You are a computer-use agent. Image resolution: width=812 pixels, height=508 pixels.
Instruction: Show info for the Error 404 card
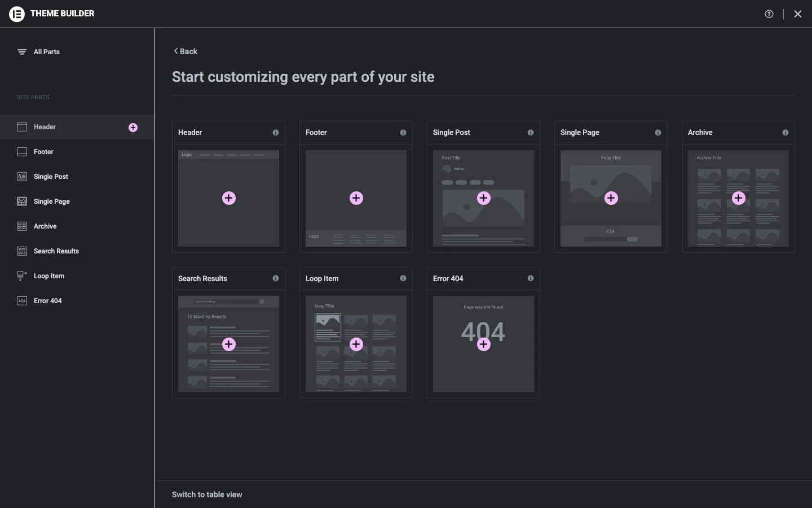point(531,278)
